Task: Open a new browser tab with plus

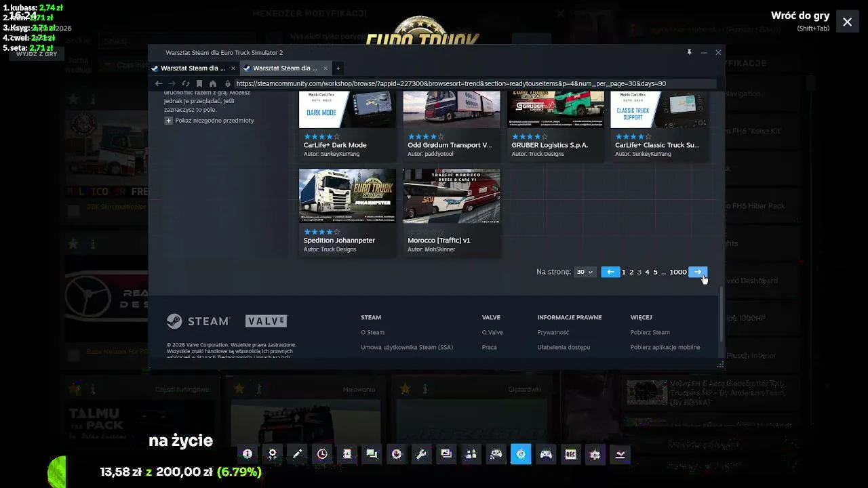Action: pyautogui.click(x=338, y=68)
